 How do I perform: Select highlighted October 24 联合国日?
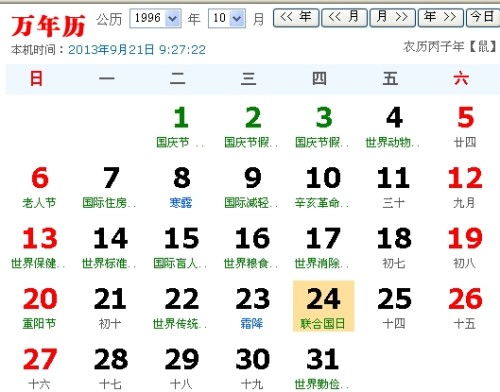(x=323, y=306)
